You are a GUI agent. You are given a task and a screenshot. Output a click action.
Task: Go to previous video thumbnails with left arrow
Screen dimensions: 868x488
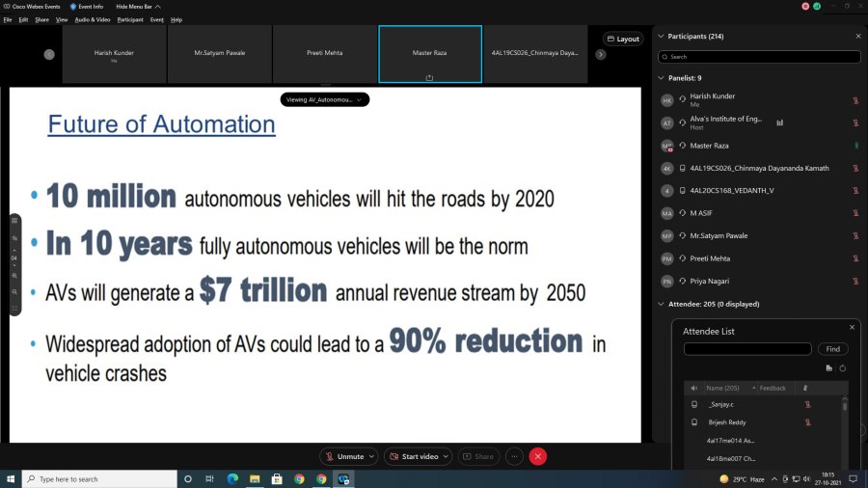tap(49, 54)
